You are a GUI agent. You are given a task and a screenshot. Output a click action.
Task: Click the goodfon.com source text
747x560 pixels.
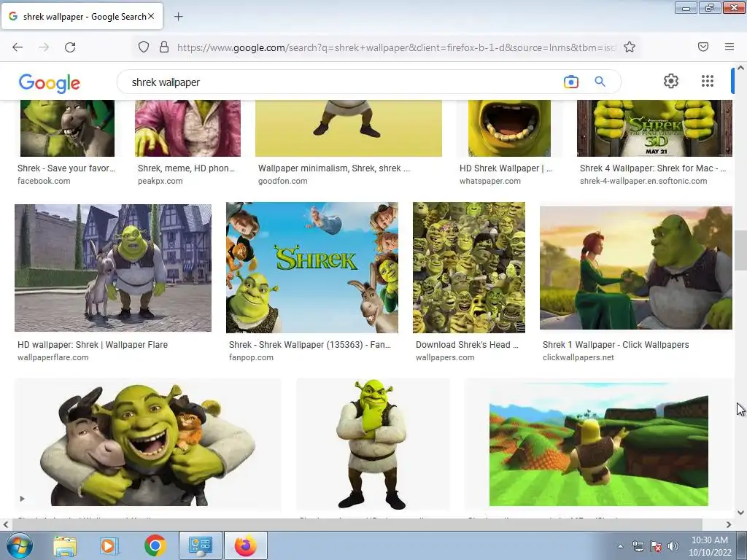[x=282, y=181]
